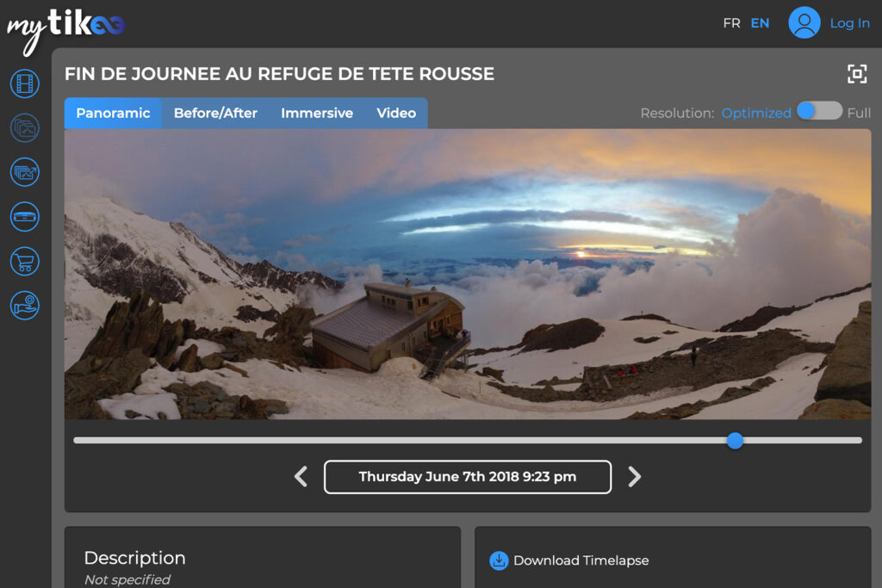Open the film strip videos sidebar icon
The image size is (882, 588).
tap(25, 84)
